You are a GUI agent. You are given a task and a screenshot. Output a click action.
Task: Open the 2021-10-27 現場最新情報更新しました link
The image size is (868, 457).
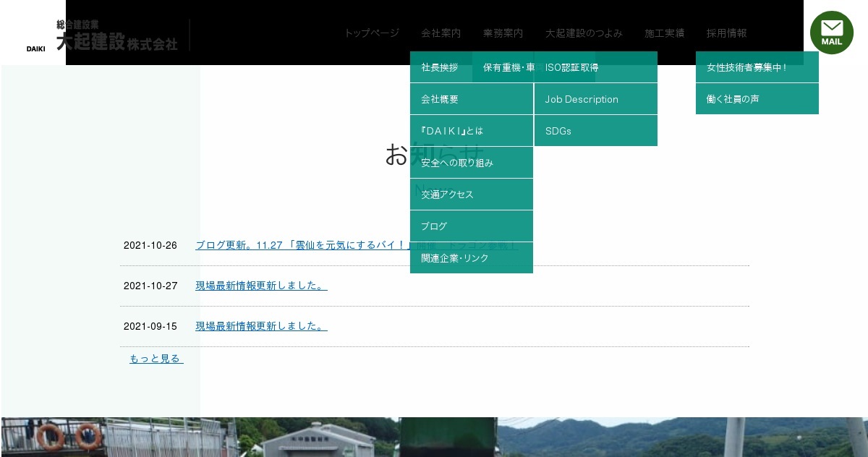coord(261,286)
